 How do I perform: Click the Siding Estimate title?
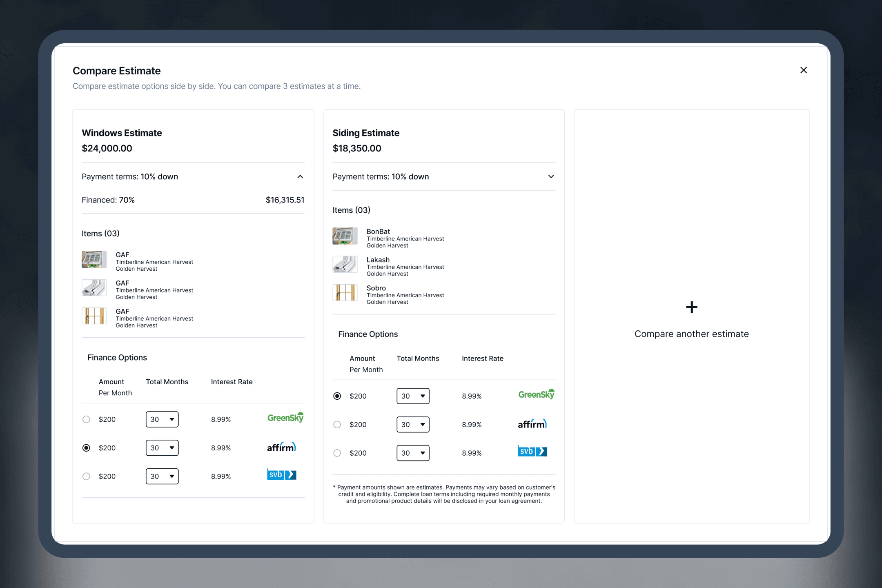(x=366, y=133)
